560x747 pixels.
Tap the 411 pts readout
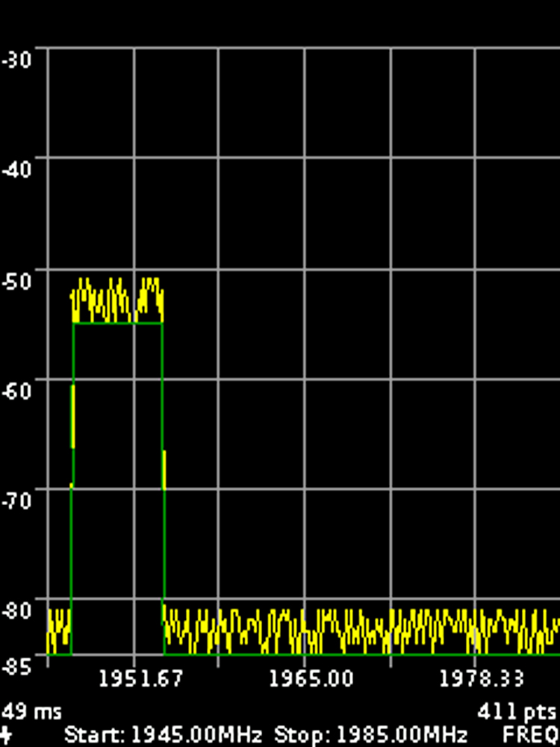click(517, 710)
